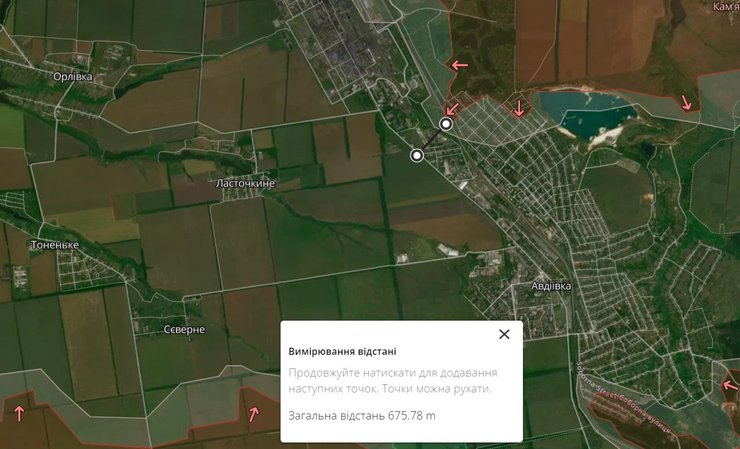Select the Тоненьке place name
The image size is (740, 449).
tap(55, 246)
